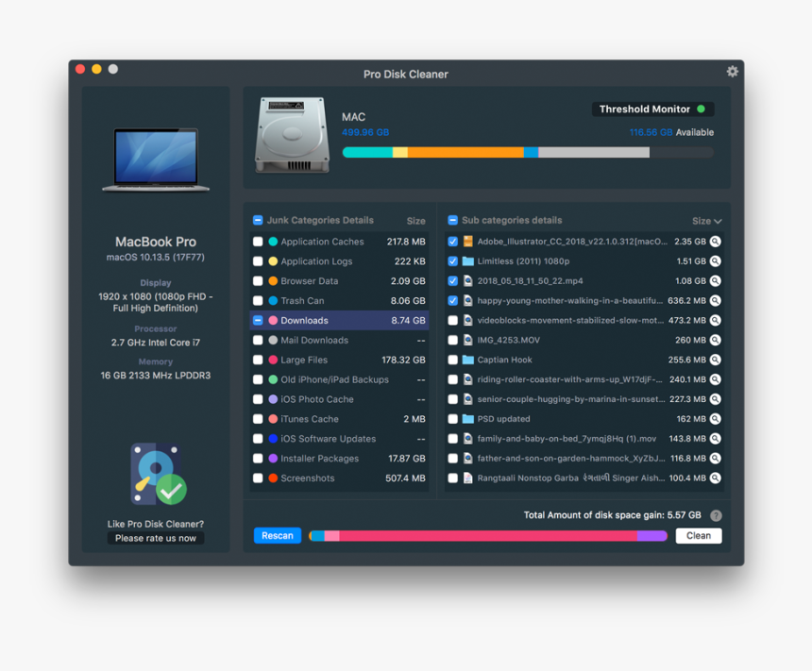The width and height of the screenshot is (812, 671).
Task: Select the iOS Photo Cache row
Action: 339,399
